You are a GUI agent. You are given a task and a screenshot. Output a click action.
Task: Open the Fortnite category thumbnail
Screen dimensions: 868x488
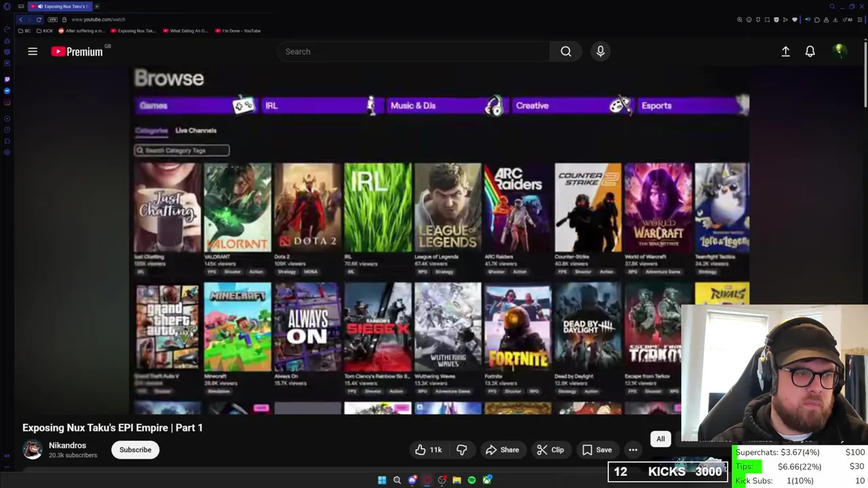(517, 327)
